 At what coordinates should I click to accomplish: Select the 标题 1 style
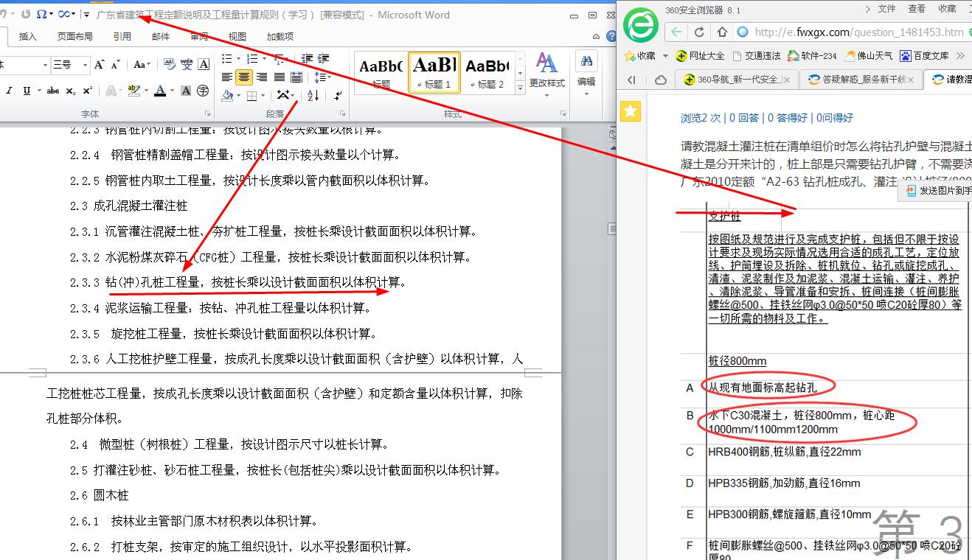click(434, 72)
